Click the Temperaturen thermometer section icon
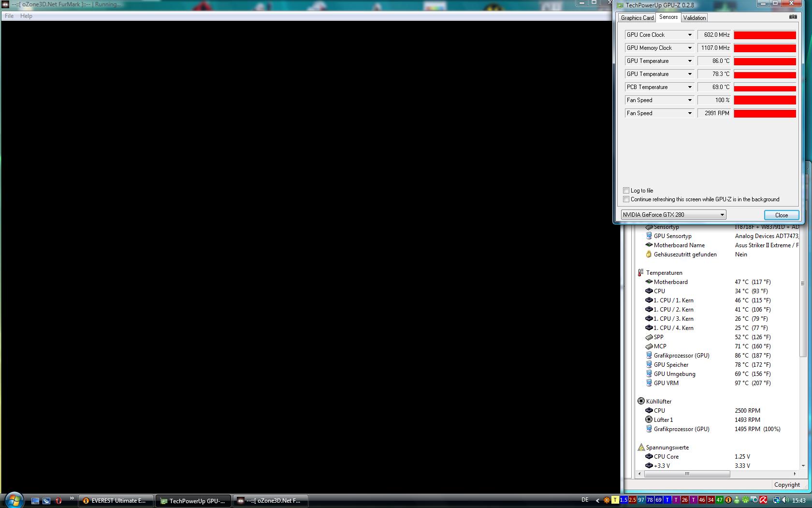Viewport: 812px width, 508px height. [x=640, y=273]
